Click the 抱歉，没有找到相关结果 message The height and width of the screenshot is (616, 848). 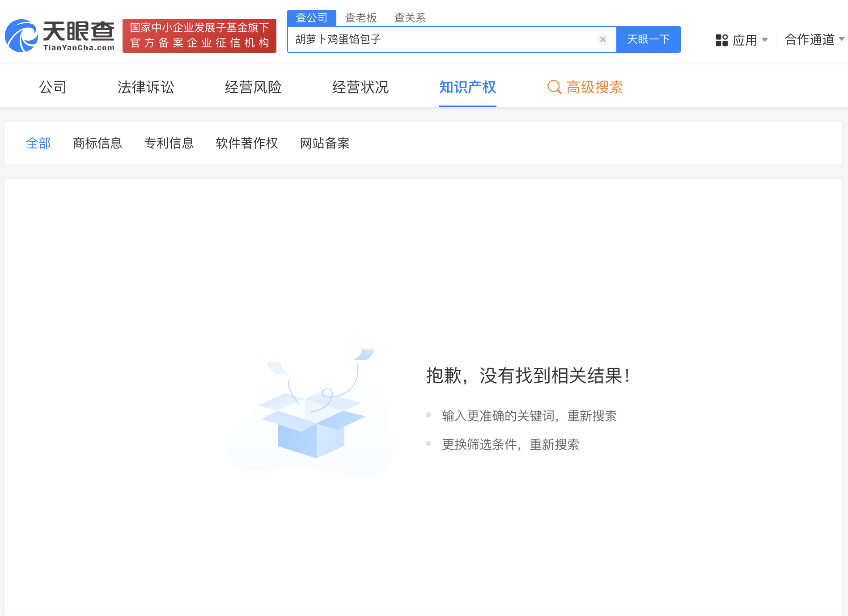pyautogui.click(x=528, y=376)
